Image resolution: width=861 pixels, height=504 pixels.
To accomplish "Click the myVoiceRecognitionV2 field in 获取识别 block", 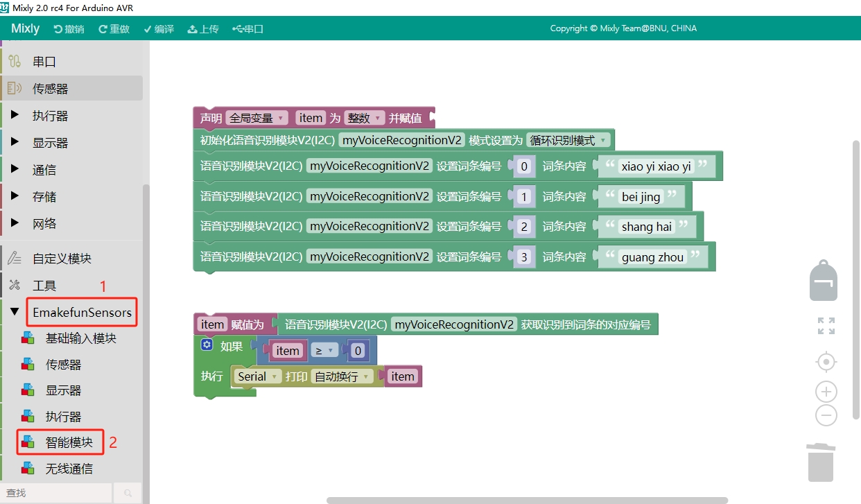I will click(454, 324).
